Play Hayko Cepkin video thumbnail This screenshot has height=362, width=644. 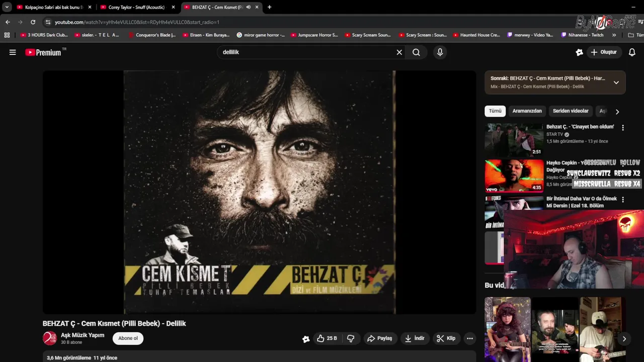click(x=514, y=176)
